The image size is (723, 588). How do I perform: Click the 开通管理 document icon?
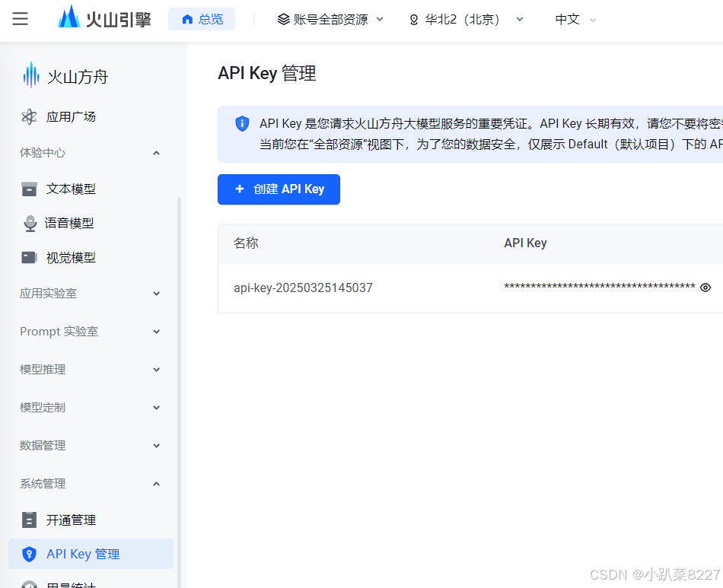[x=29, y=520]
